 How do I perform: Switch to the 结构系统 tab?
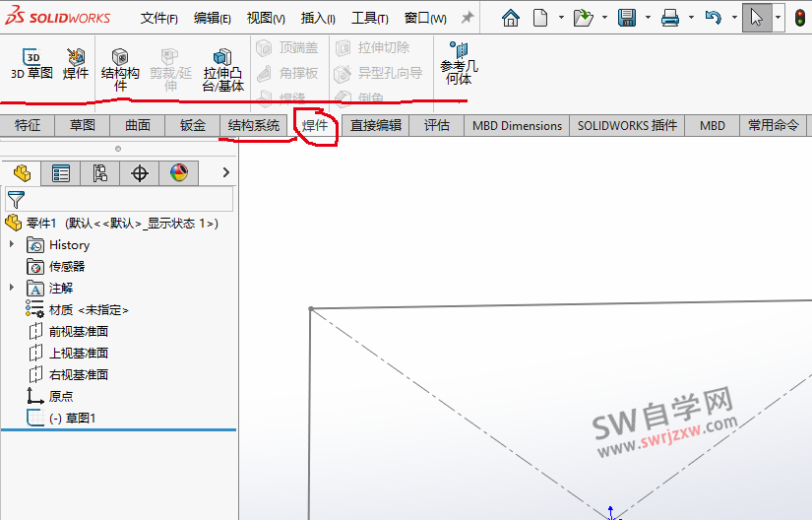tap(254, 125)
